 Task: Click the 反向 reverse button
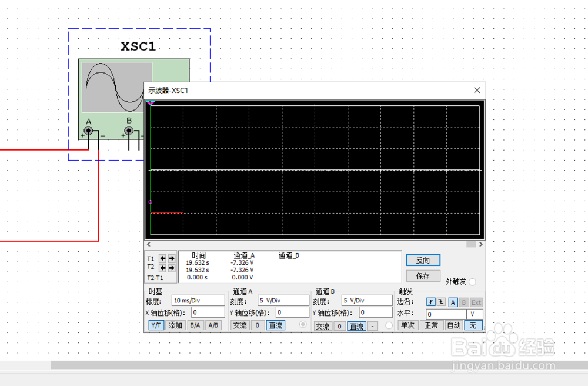click(x=423, y=260)
